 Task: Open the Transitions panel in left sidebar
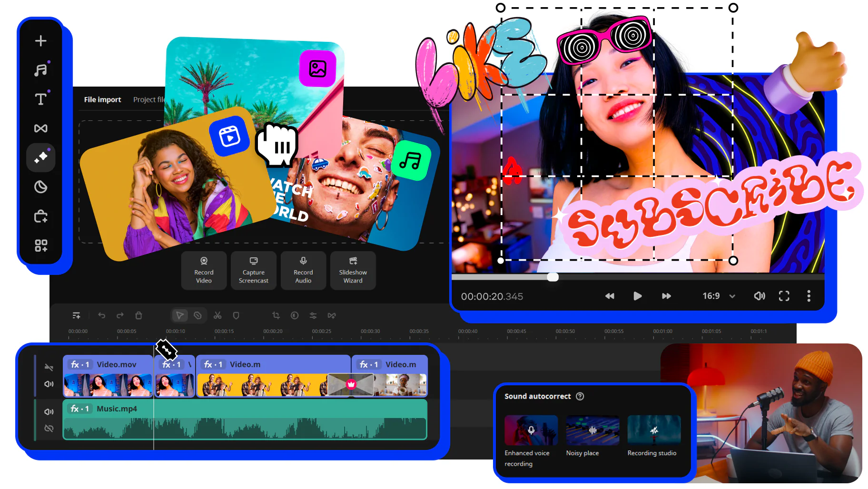[x=41, y=128]
